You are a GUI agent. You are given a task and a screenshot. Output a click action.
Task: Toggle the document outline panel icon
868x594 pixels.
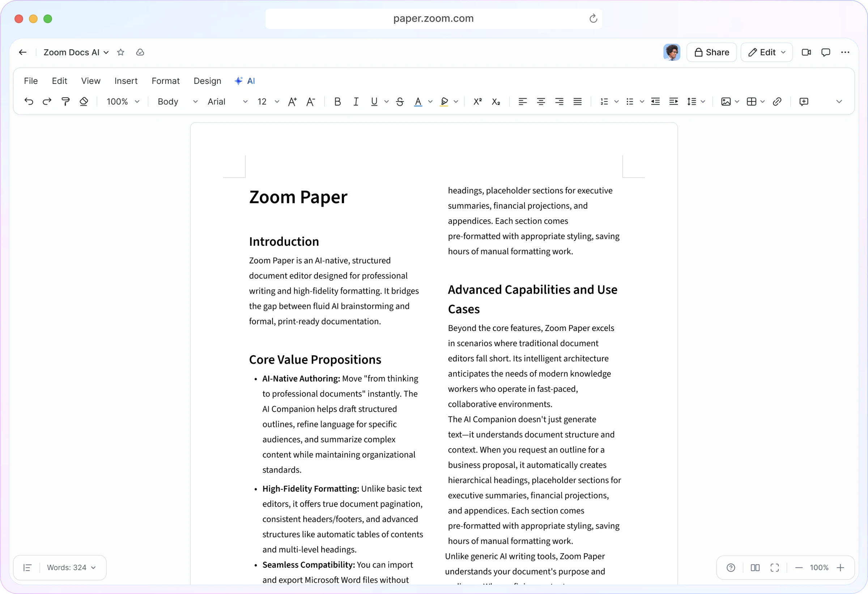pos(27,568)
